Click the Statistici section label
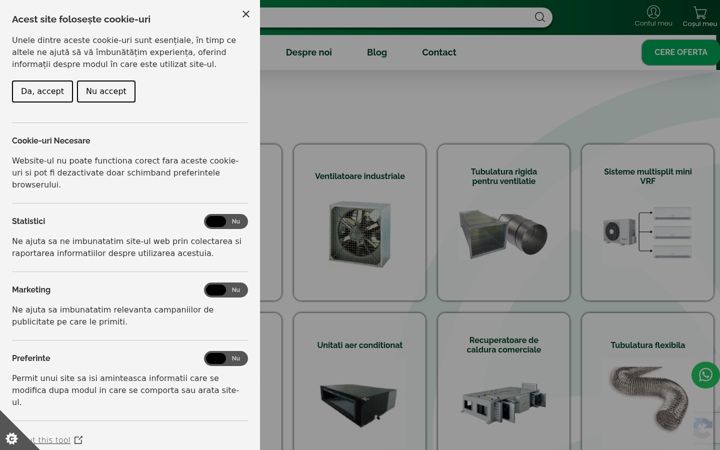720x450 pixels. click(28, 221)
